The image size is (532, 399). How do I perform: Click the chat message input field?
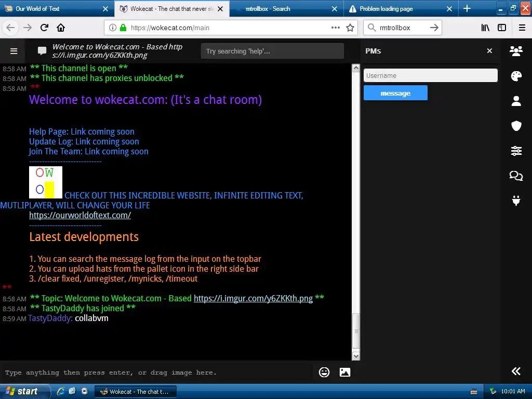click(x=156, y=373)
